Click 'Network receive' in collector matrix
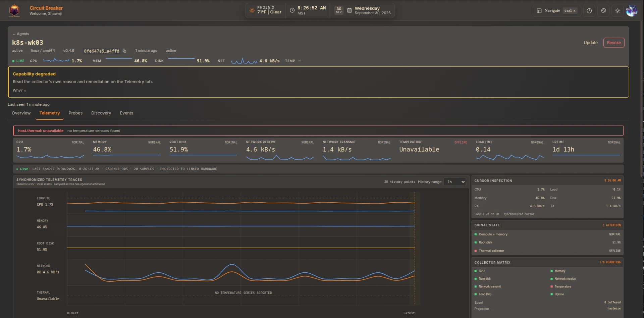 (565, 279)
